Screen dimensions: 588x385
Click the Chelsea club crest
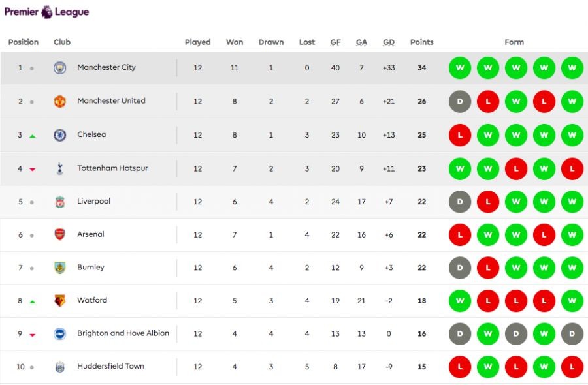pos(60,135)
